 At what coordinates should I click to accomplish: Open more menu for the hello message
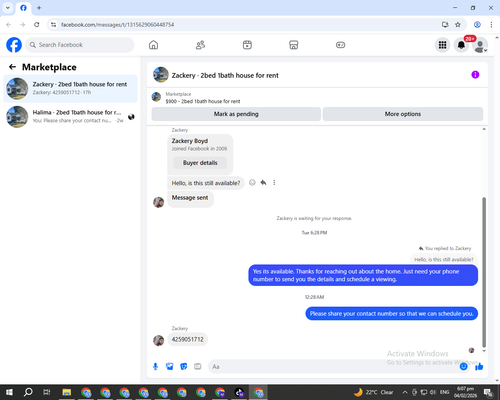(x=274, y=182)
